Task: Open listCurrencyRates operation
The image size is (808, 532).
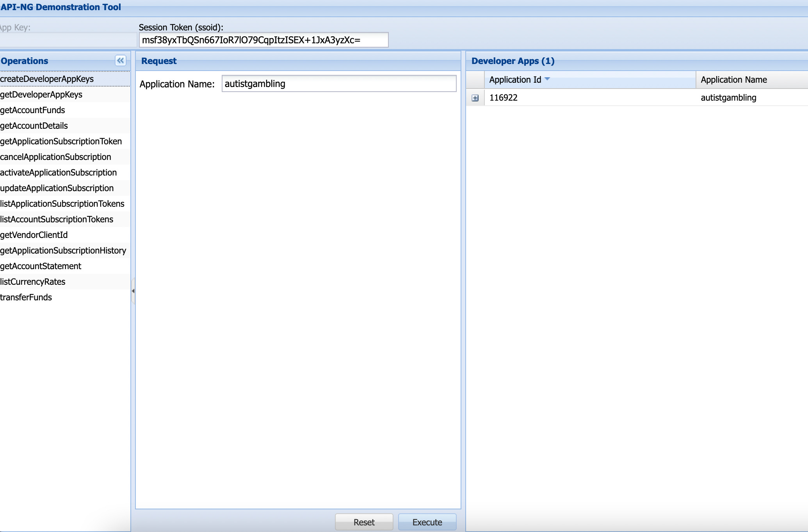Action: [33, 282]
